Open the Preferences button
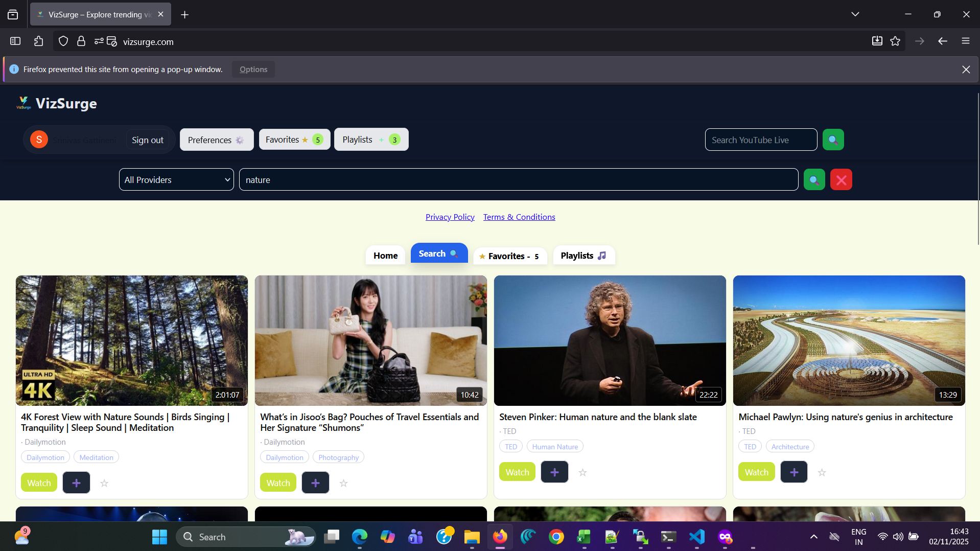Image resolution: width=980 pixels, height=551 pixels. pos(217,140)
